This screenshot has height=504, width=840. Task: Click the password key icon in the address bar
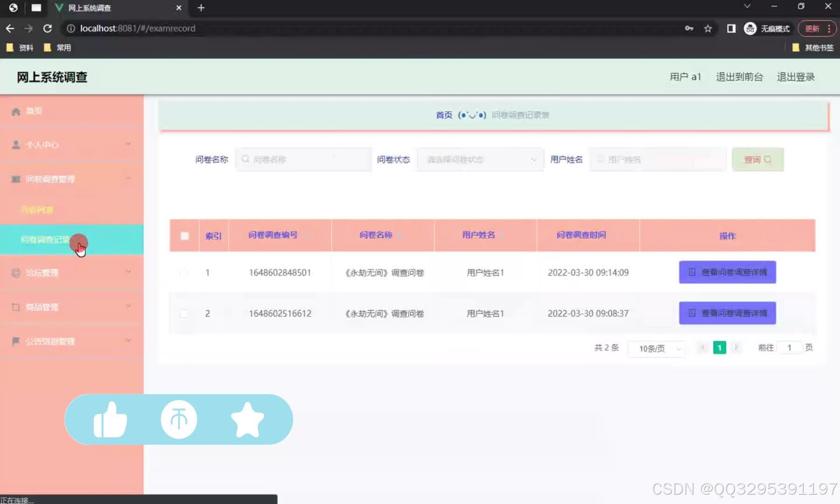pyautogui.click(x=689, y=28)
